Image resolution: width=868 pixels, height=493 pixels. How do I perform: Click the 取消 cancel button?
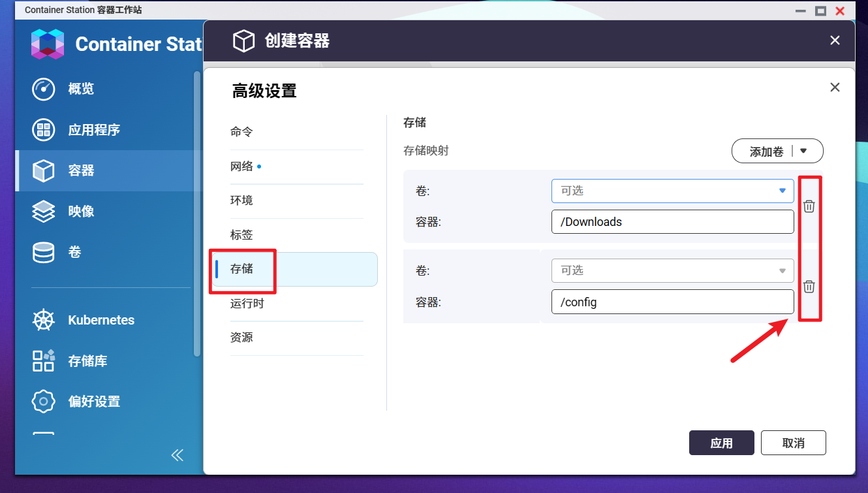(794, 443)
